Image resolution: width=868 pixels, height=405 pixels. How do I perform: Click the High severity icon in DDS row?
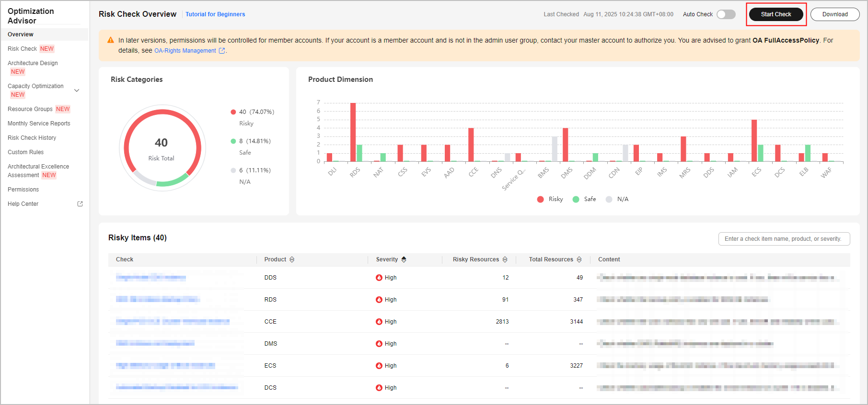[x=379, y=278]
